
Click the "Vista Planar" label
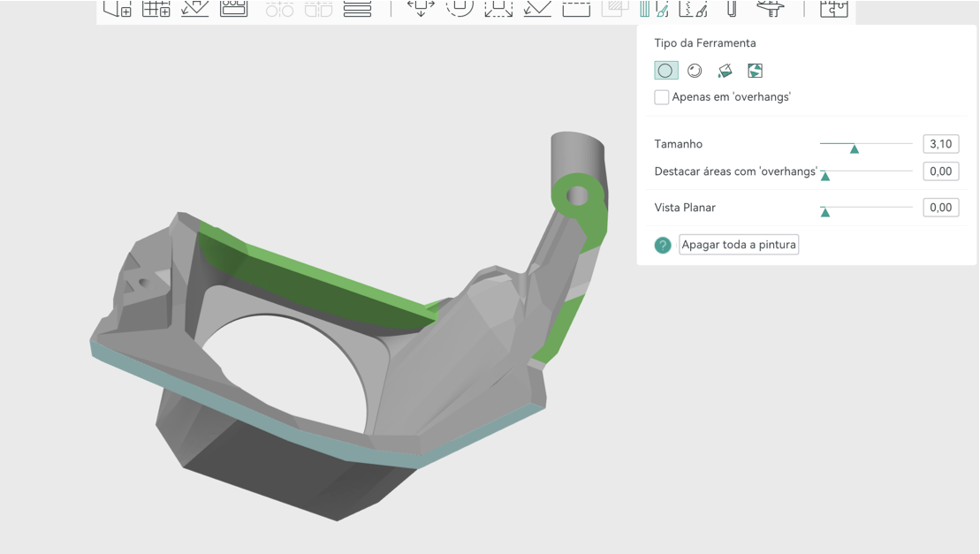tap(685, 208)
